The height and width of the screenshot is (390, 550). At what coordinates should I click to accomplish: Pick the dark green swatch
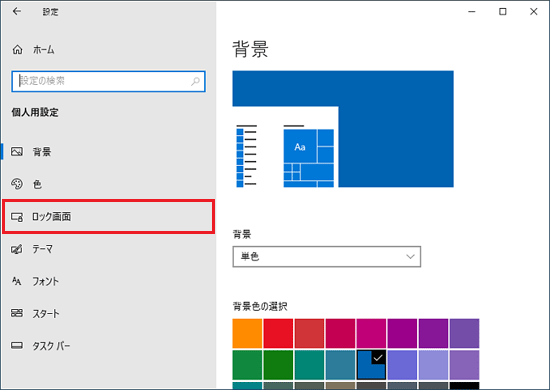pyautogui.click(x=278, y=365)
